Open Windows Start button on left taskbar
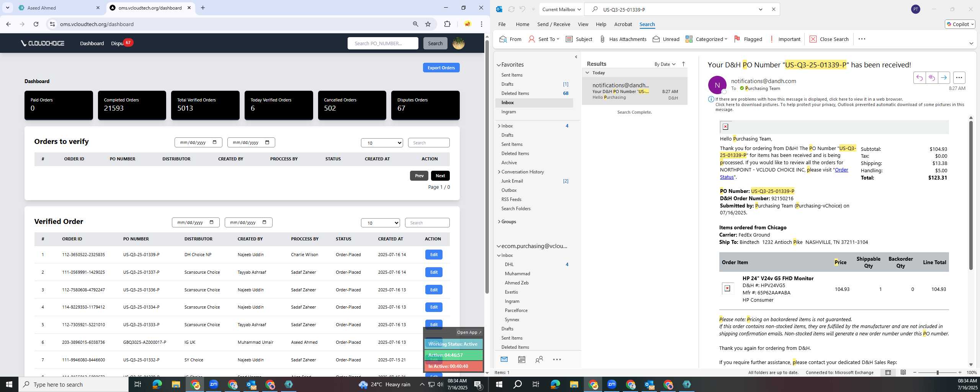The height and width of the screenshot is (392, 980). [9, 384]
